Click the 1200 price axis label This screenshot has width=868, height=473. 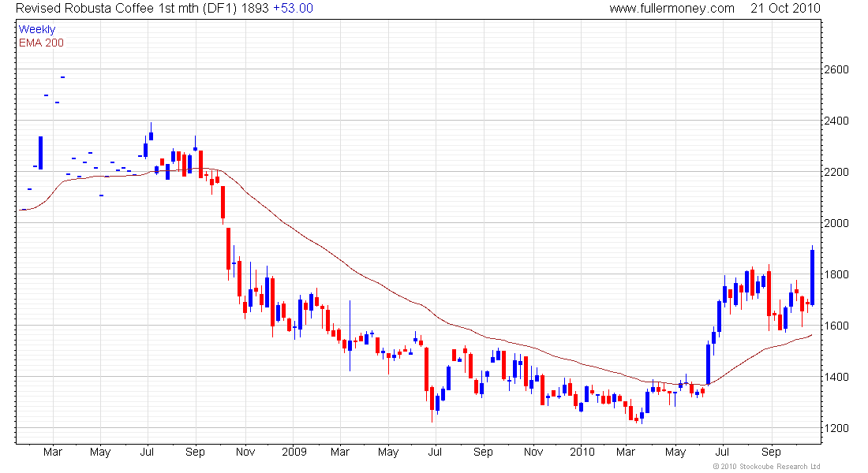[x=836, y=428]
